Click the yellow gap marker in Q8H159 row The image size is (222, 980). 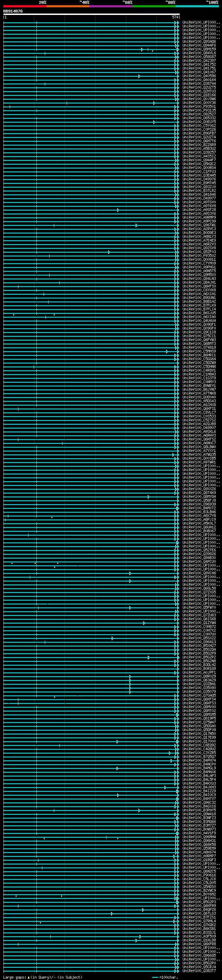tap(153, 51)
